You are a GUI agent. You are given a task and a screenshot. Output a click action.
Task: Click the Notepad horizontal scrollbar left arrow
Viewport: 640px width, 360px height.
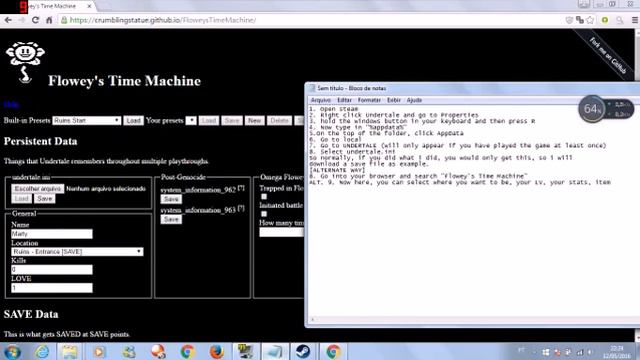(x=312, y=320)
